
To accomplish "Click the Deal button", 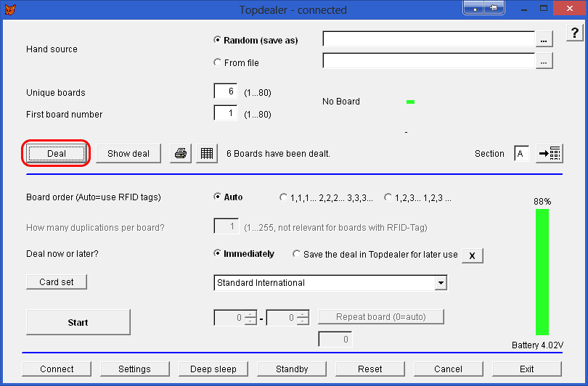I will pos(56,153).
